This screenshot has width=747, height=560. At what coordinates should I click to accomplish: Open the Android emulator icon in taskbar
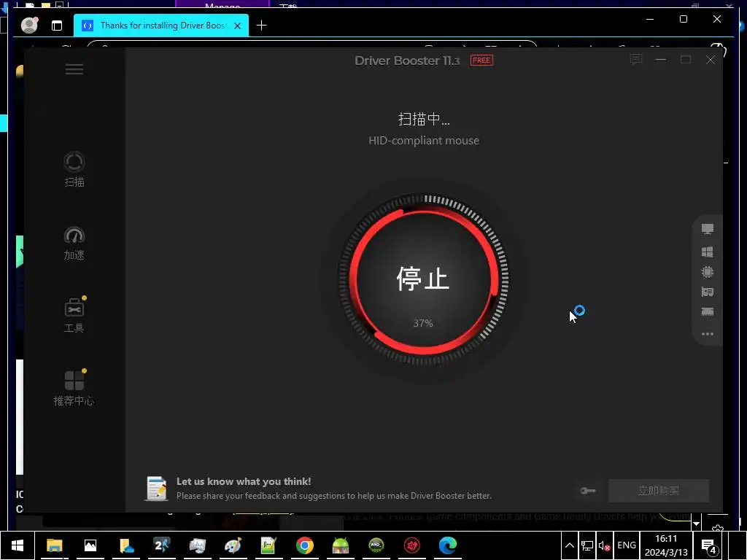pyautogui.click(x=340, y=545)
